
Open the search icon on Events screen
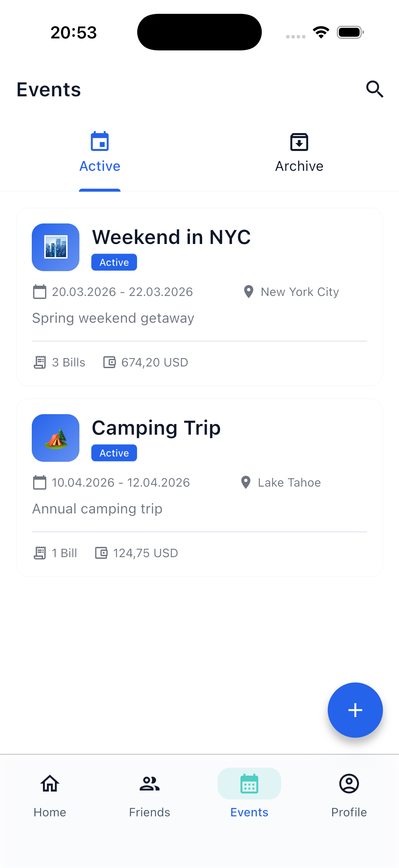pos(375,89)
